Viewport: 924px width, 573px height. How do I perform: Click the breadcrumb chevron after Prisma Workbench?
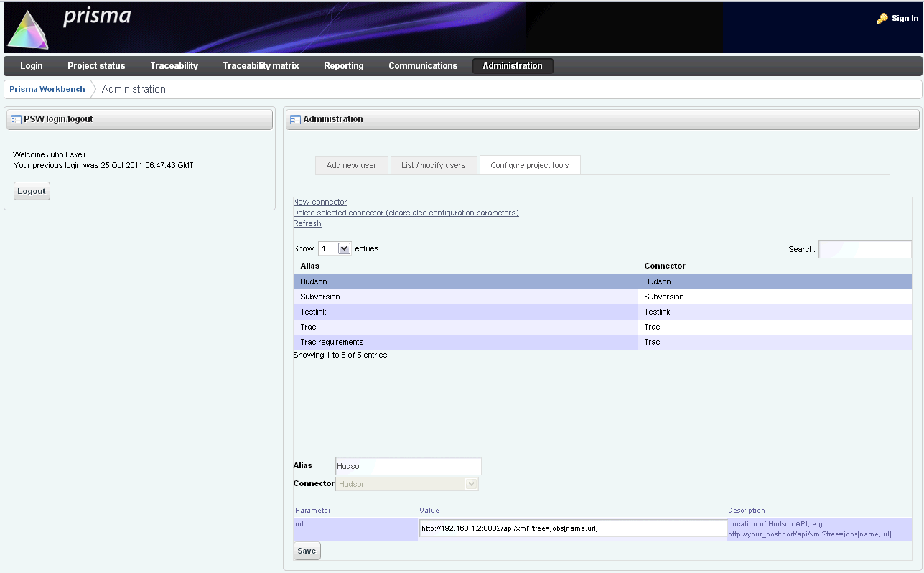pos(93,89)
